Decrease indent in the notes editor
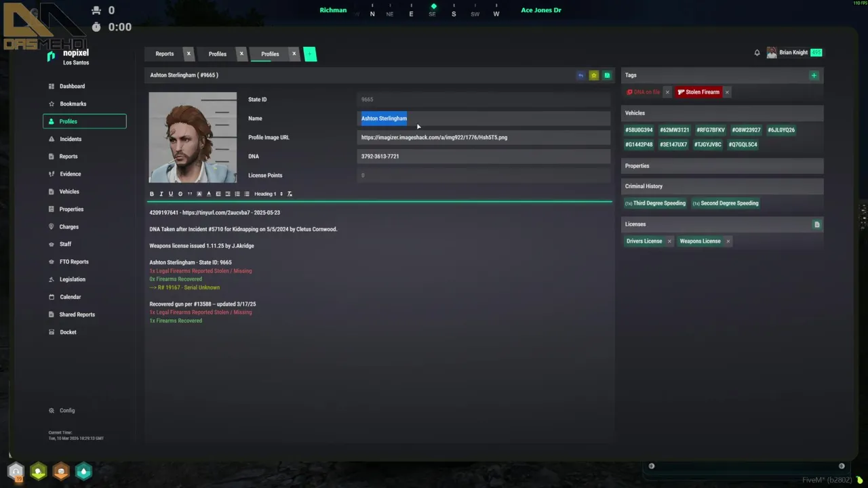 pos(218,194)
